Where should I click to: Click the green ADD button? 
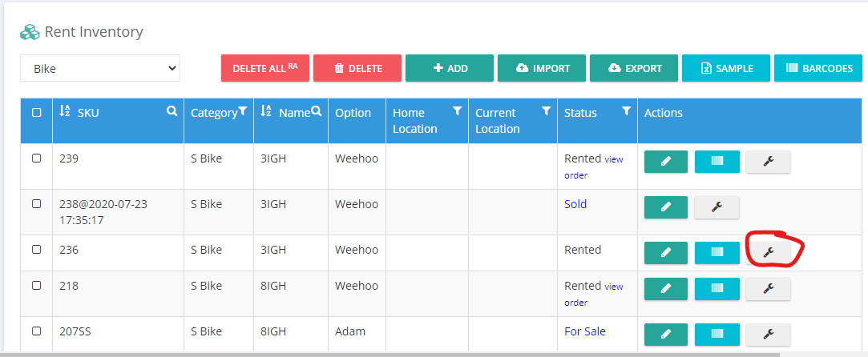click(x=450, y=69)
